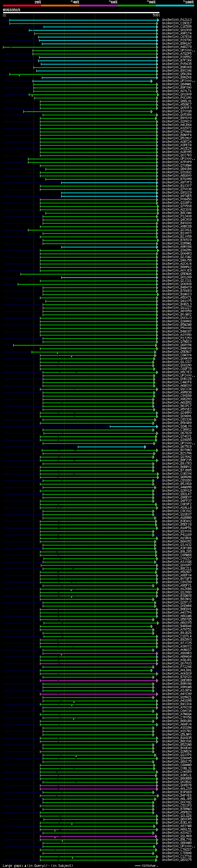Select the hit UniRef100_Q5K2R4
This screenshot has width=197, height=868.
click(x=177, y=74)
